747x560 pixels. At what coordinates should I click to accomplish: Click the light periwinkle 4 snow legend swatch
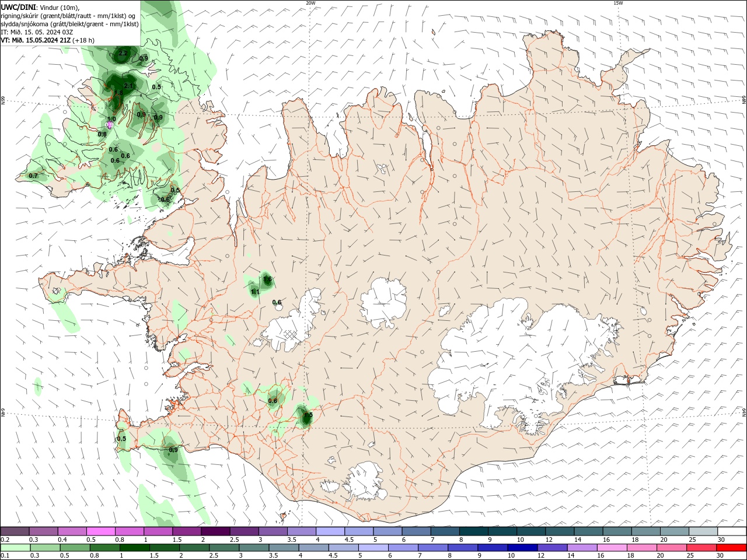[x=330, y=531]
